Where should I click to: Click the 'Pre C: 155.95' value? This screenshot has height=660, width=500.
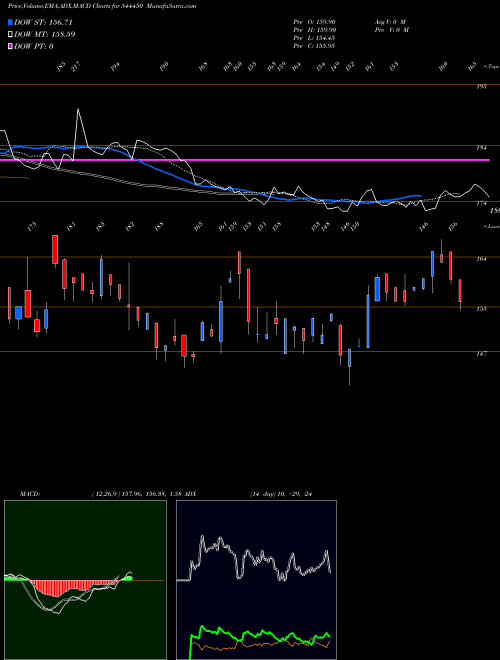314,46
